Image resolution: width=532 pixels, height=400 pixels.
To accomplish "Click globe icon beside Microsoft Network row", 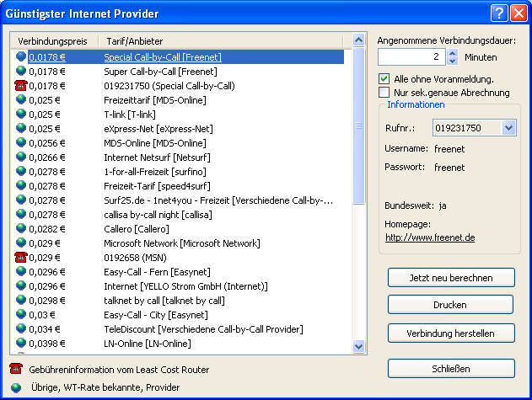I will [x=21, y=243].
